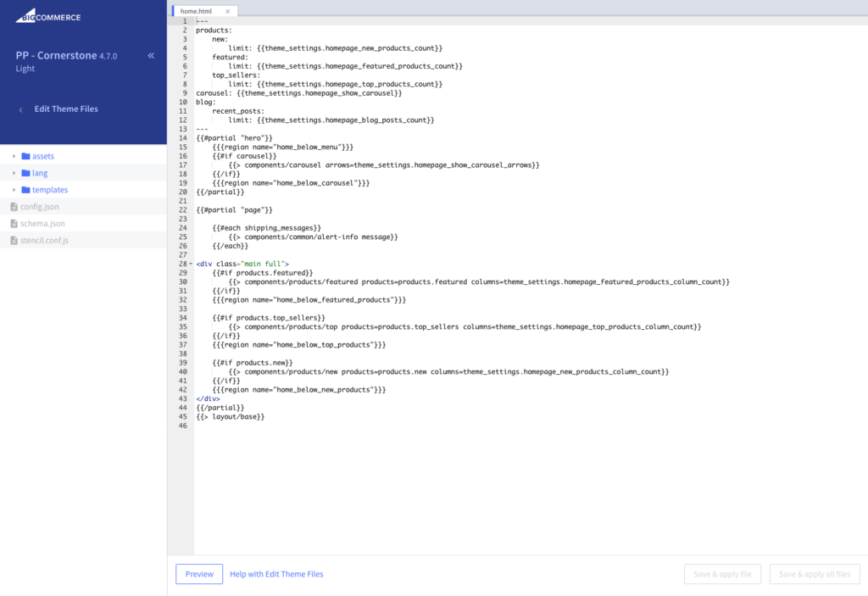Click line number 46 in gutter
The height and width of the screenshot is (596, 868).
point(183,426)
